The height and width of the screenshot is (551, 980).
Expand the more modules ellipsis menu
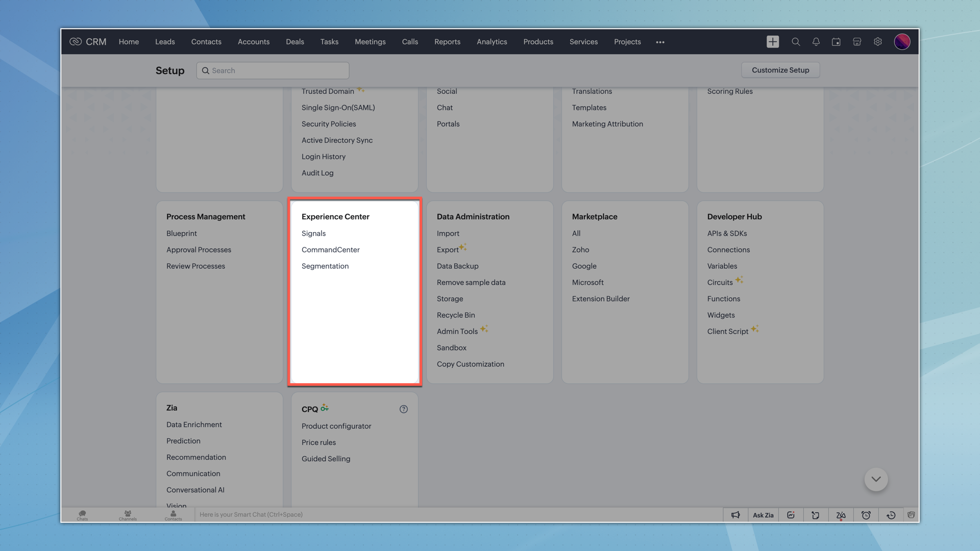tap(660, 42)
